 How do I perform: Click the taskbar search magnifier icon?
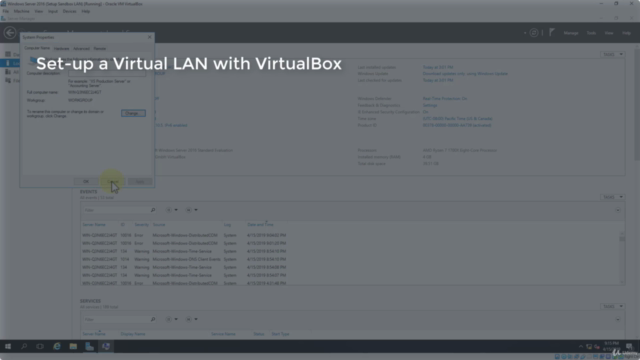24,347
